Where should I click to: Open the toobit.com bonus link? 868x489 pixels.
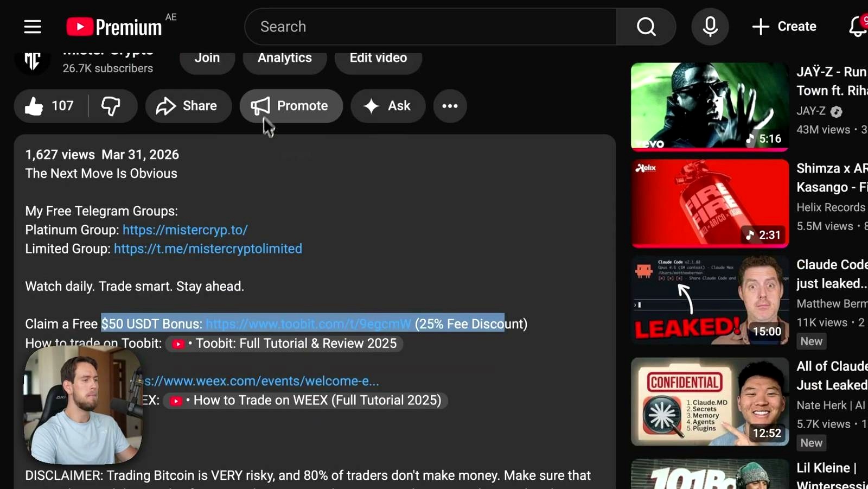tap(309, 324)
